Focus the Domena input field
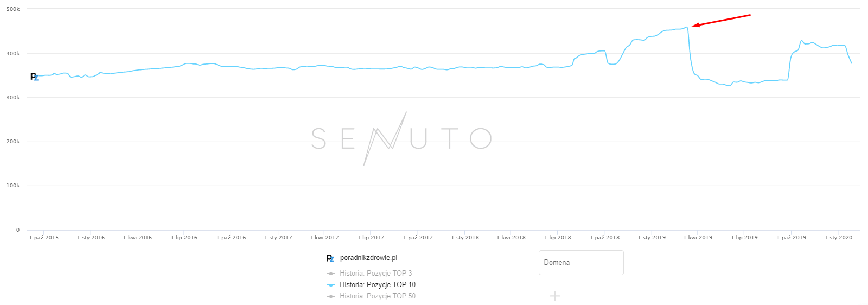Image resolution: width=868 pixels, height=305 pixels. click(x=580, y=263)
